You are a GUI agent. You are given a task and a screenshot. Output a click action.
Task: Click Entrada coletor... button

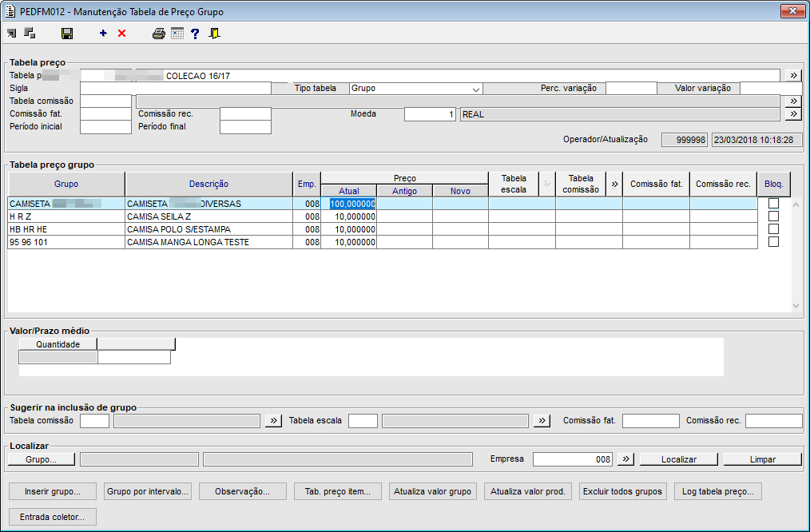[53, 517]
